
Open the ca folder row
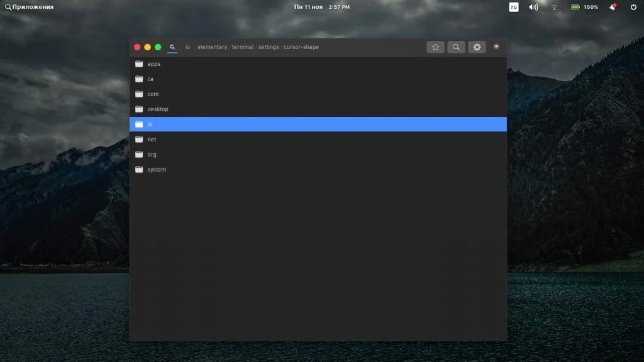coord(318,79)
